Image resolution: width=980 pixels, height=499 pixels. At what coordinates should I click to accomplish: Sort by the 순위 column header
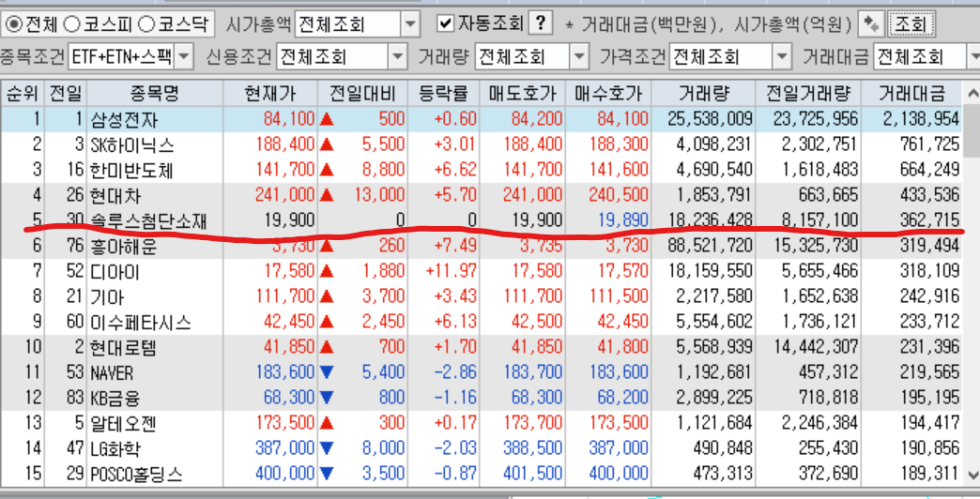[x=23, y=94]
